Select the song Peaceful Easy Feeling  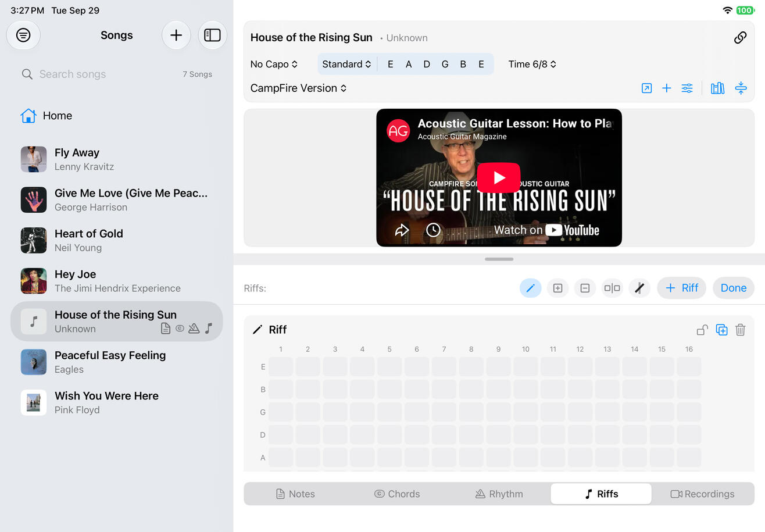tap(116, 362)
